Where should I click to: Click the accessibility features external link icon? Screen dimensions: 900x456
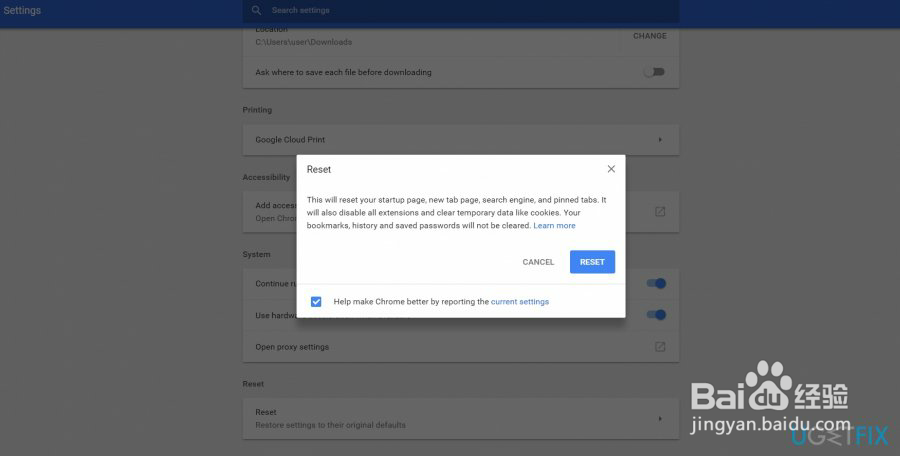tap(660, 212)
